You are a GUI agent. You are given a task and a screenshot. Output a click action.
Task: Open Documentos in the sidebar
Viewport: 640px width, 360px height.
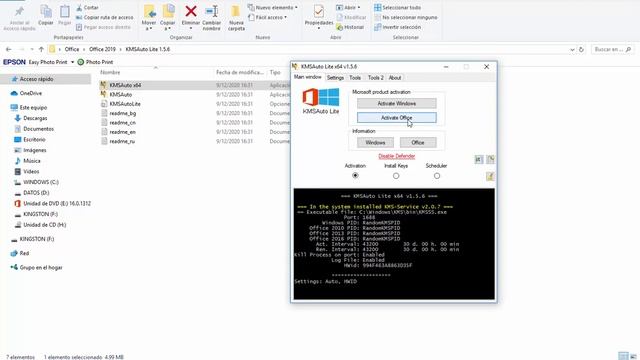(x=38, y=129)
